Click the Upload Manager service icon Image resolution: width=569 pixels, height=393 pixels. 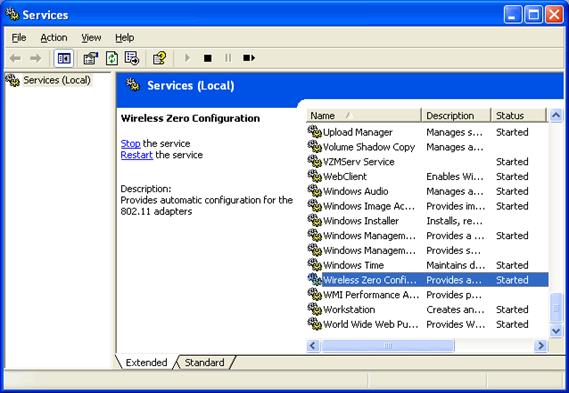tap(315, 132)
